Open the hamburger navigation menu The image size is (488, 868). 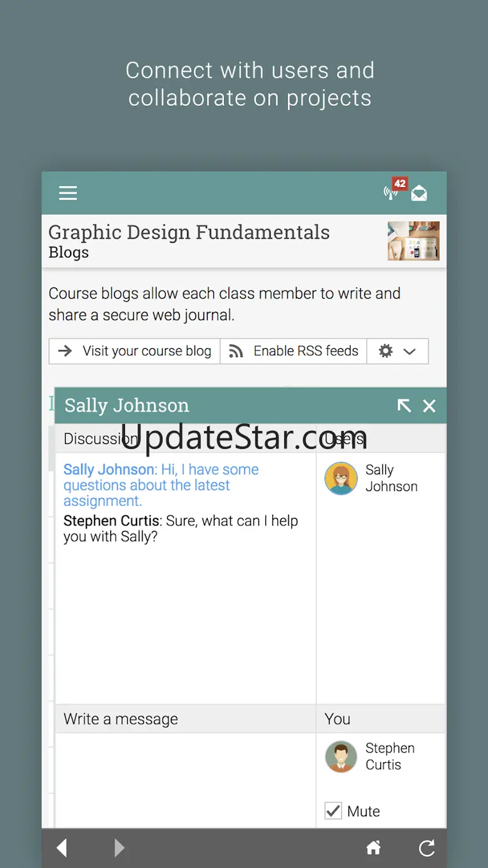pos(68,193)
